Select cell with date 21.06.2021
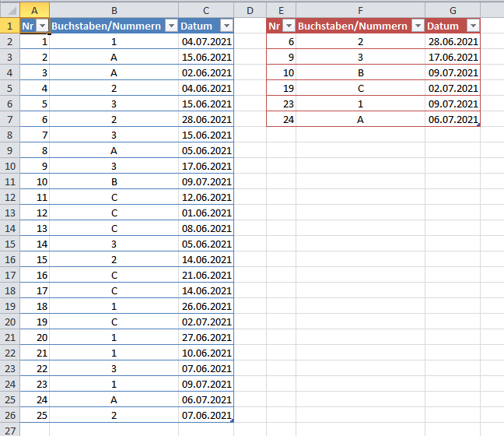 click(206, 275)
